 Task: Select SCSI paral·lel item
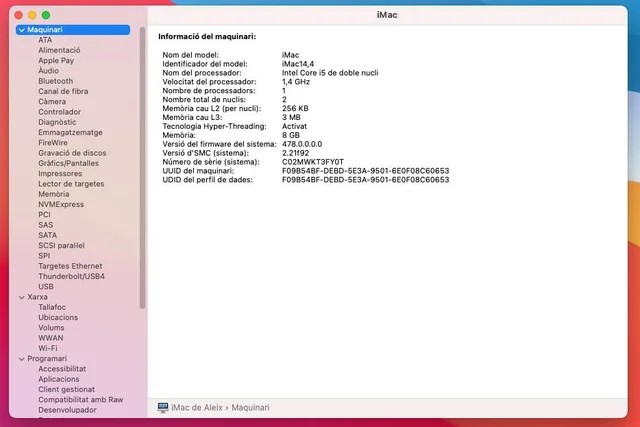(62, 245)
